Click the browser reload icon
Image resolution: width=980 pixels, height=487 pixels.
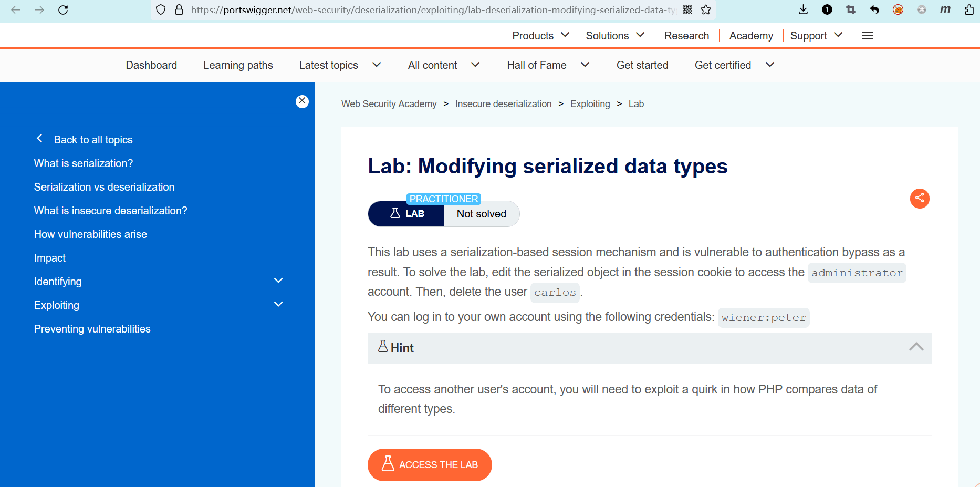coord(63,10)
